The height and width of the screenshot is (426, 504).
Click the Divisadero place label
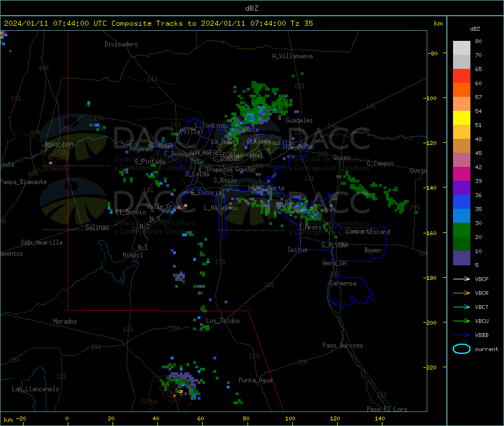pyautogui.click(x=121, y=44)
